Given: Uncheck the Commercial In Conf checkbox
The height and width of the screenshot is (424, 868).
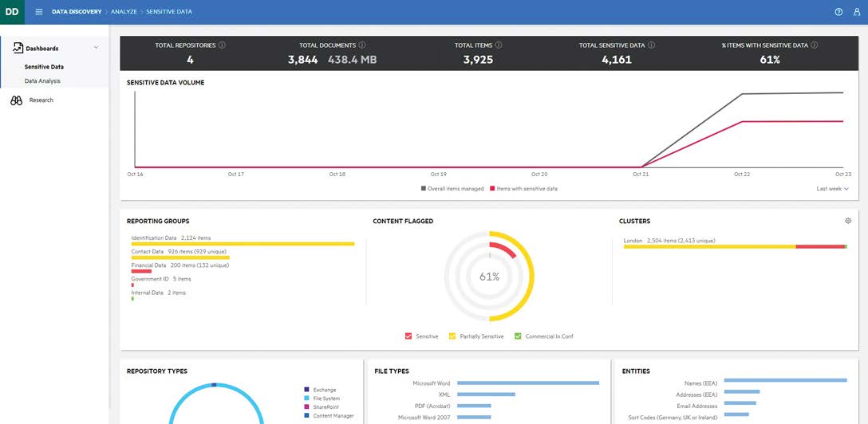Looking at the screenshot, I should pos(518,336).
